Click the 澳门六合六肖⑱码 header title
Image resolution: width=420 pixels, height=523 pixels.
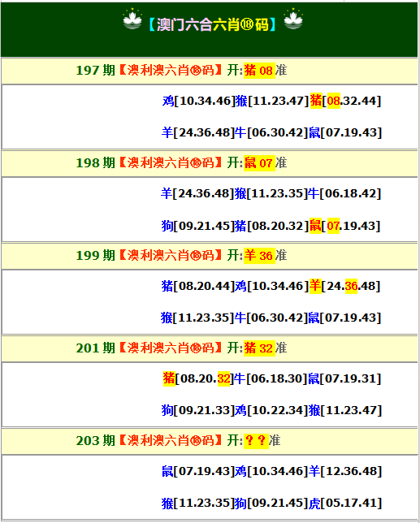click(213, 24)
